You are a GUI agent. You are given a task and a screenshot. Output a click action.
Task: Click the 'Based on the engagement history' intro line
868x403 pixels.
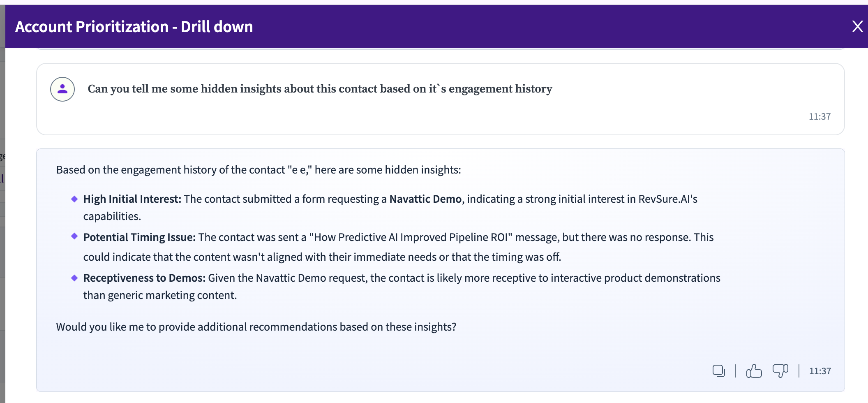259,170
